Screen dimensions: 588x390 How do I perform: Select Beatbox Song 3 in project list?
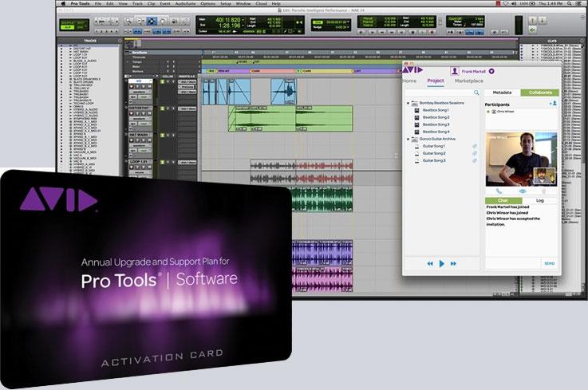(436, 124)
